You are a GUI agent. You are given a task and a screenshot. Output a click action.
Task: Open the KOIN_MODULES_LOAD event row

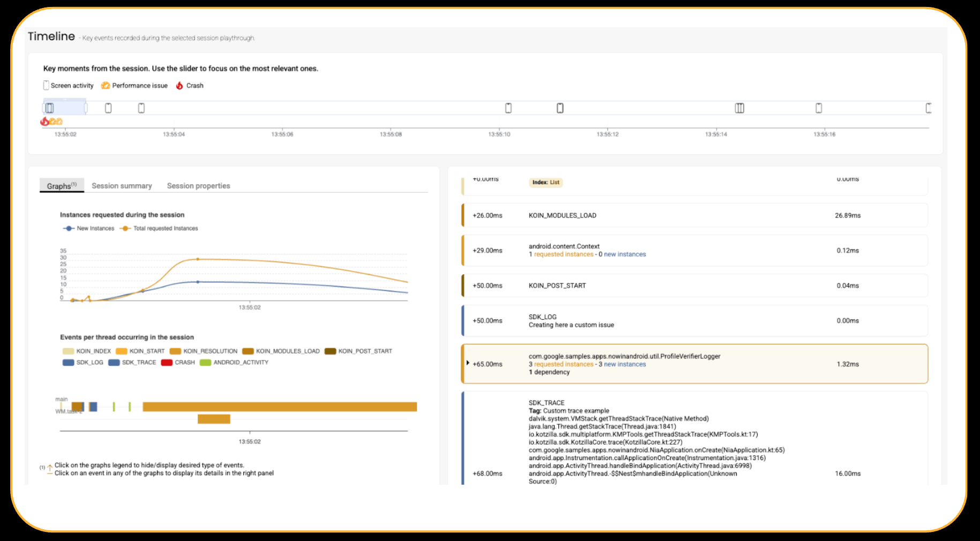click(694, 215)
